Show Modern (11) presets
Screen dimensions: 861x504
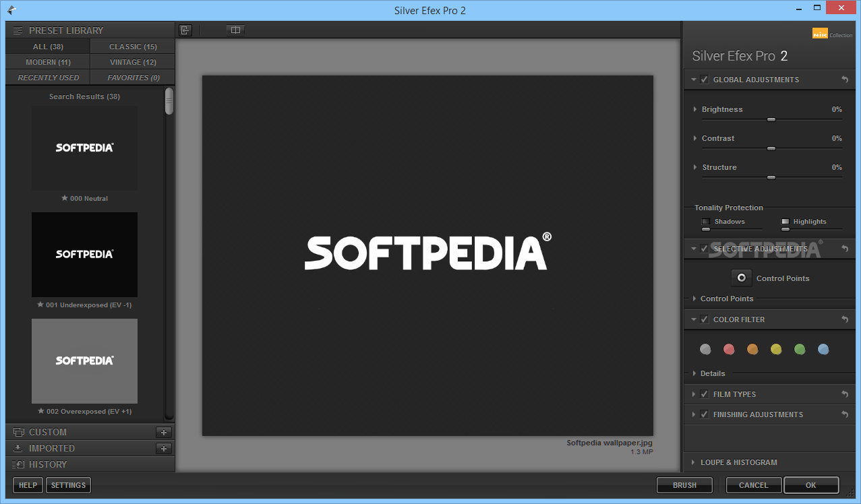48,62
